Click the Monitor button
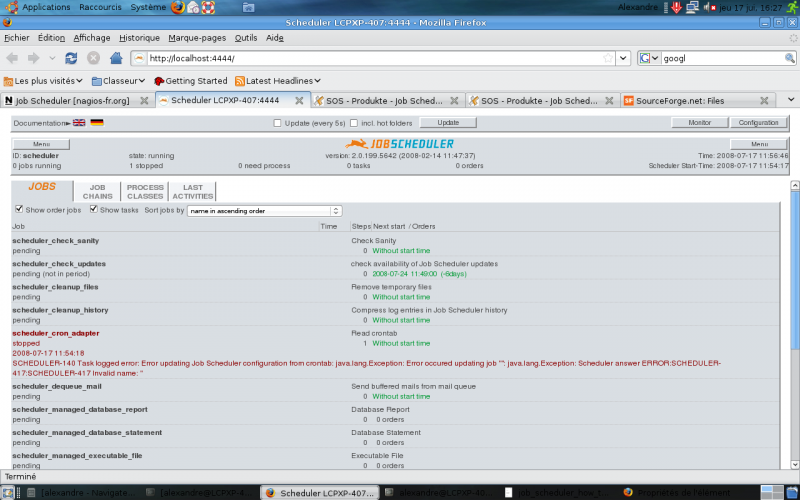This screenshot has width=800, height=500. tap(699, 123)
